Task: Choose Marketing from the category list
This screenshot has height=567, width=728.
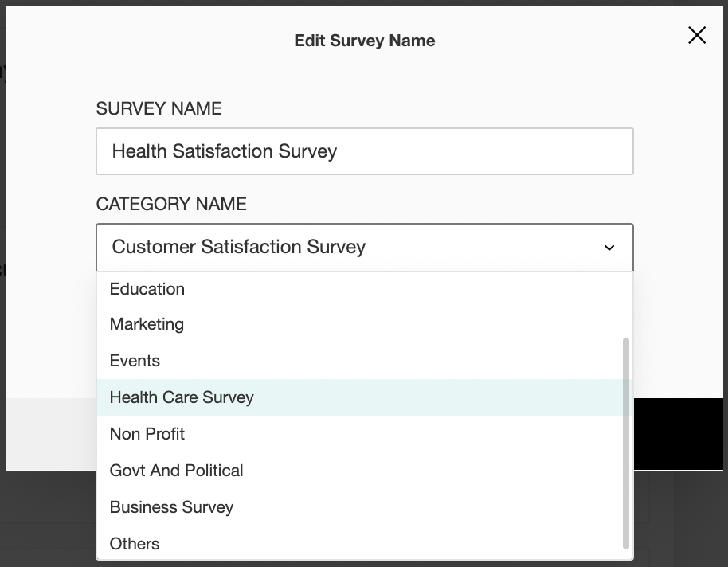Action: coord(147,324)
